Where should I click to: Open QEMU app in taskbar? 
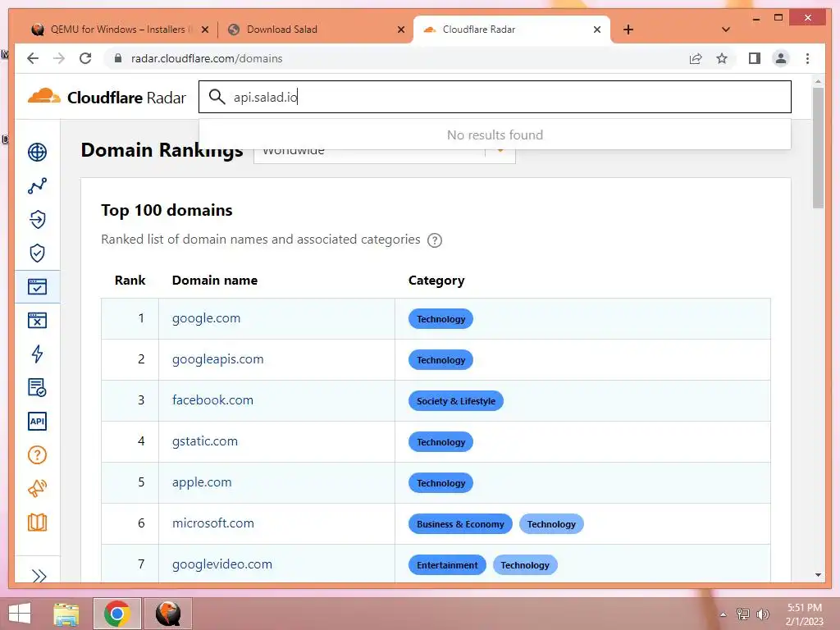point(167,614)
